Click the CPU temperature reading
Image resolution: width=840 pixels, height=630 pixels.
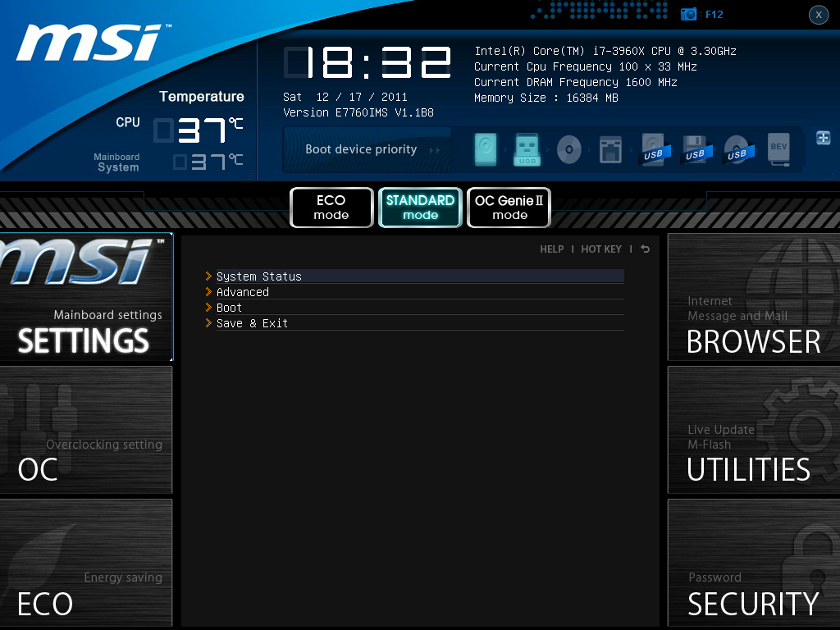tap(199, 130)
